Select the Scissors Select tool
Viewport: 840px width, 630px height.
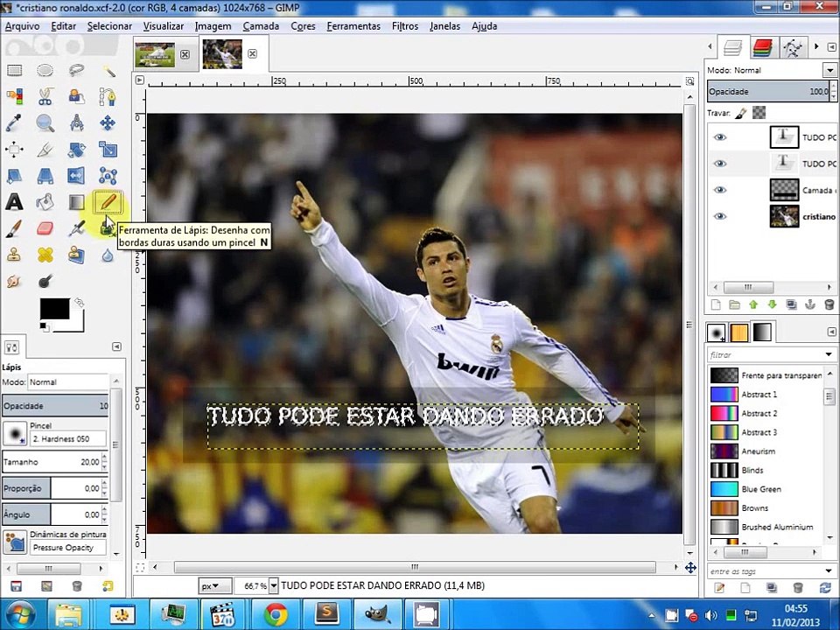pos(45,96)
